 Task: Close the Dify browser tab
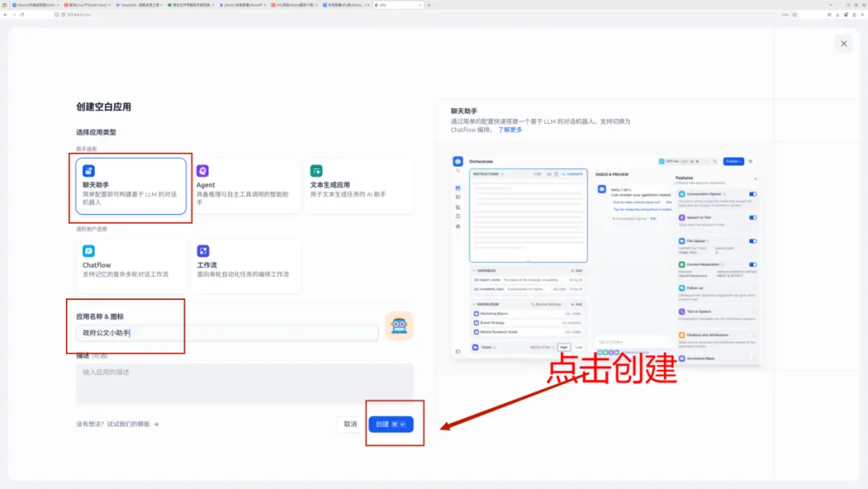[420, 5]
